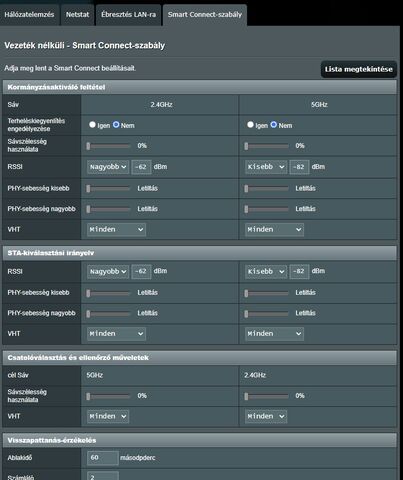Open the Ébresztés LAN-ra tab
The height and width of the screenshot is (480, 403).
[x=128, y=15]
